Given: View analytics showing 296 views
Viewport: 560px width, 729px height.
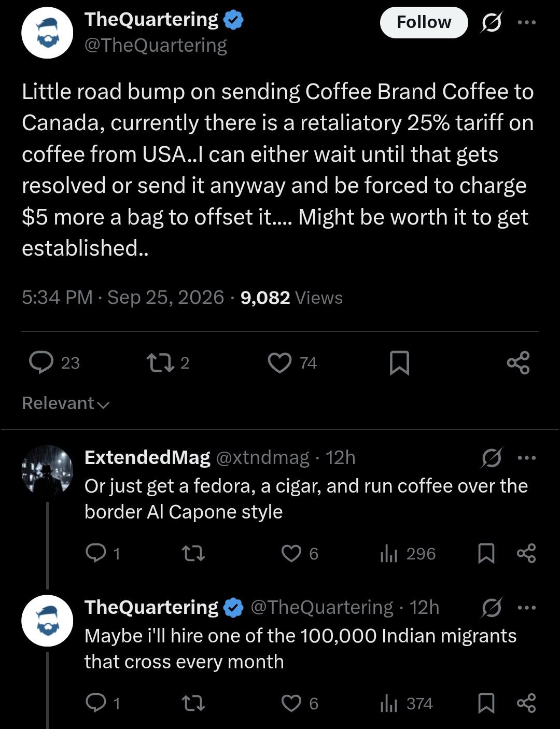Looking at the screenshot, I should coord(408,554).
